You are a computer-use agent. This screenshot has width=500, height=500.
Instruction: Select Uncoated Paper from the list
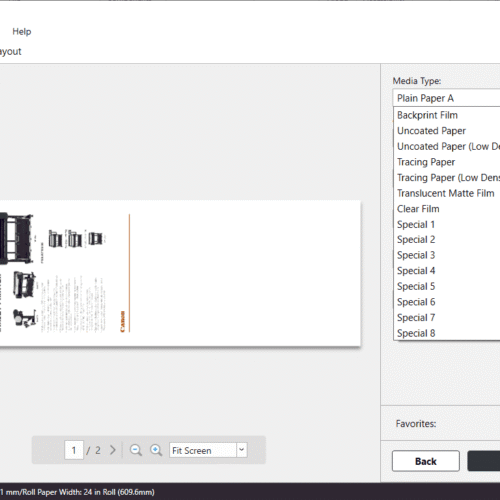coord(447,131)
